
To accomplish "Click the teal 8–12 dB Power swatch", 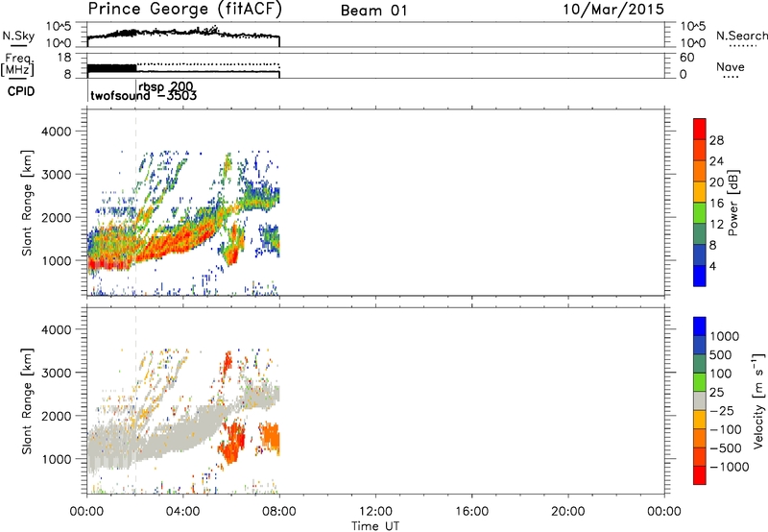I will pyautogui.click(x=700, y=233).
